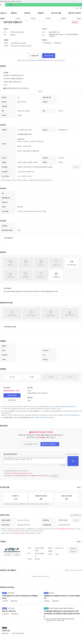Click the top 고용24 입사지원 button
The image size is (82, 644).
tap(49, 55)
